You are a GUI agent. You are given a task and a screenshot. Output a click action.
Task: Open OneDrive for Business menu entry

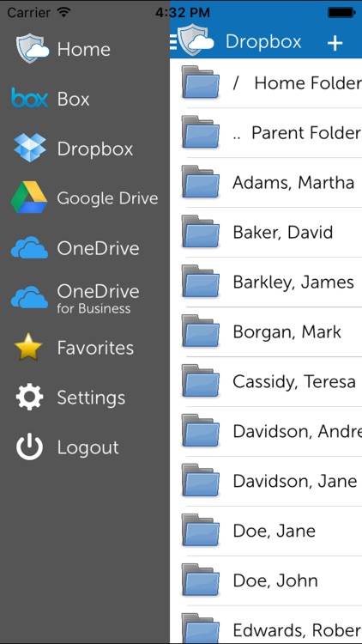coord(98,298)
